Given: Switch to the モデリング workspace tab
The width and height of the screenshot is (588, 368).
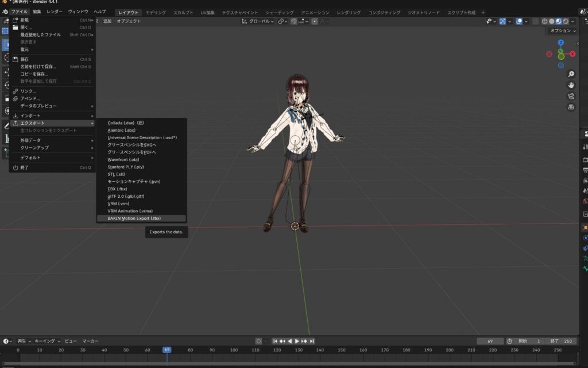Looking at the screenshot, I should click(x=156, y=12).
